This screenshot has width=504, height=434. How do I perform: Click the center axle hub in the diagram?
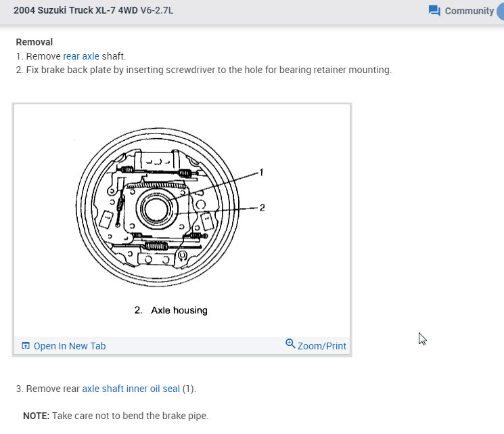156,209
